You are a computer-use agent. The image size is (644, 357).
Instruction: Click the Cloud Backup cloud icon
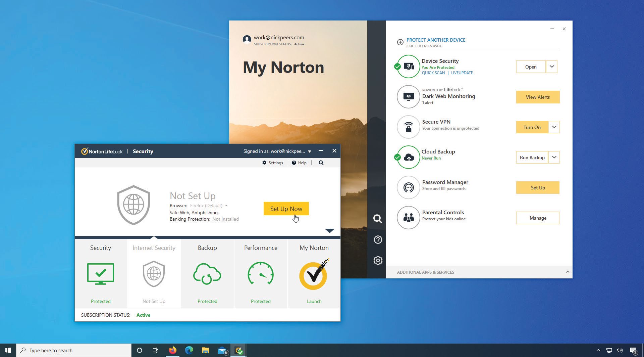408,157
